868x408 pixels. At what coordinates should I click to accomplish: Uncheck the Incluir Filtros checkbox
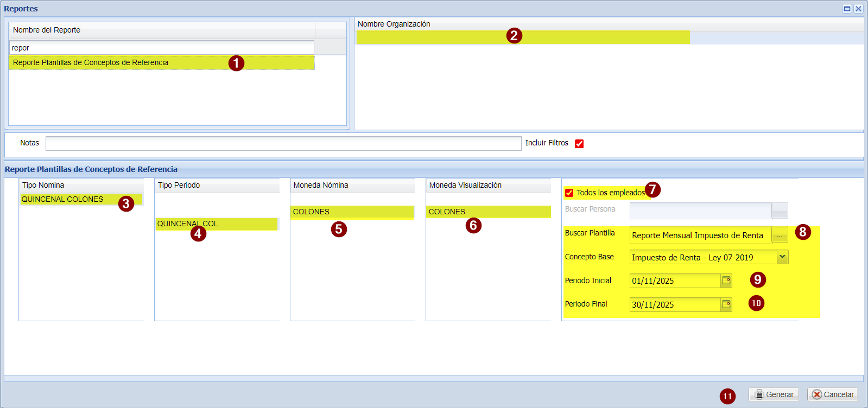[x=579, y=144]
